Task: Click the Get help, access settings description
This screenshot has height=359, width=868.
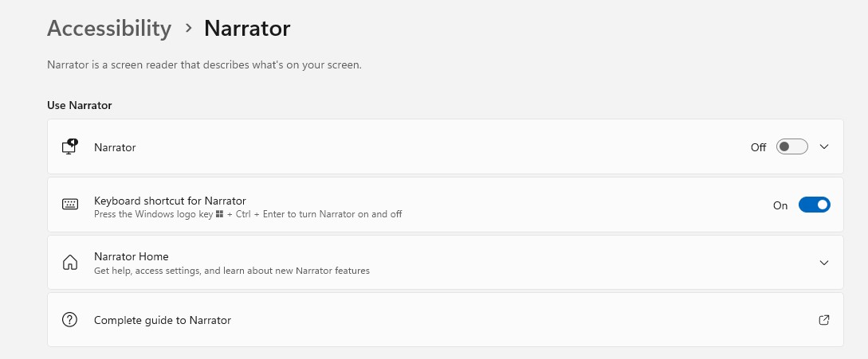Action: 232,271
